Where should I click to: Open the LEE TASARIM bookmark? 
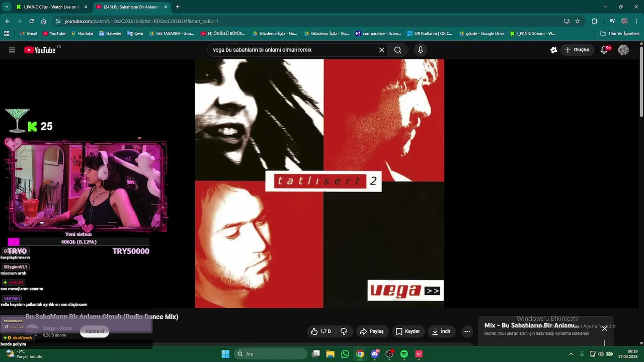tap(172, 34)
